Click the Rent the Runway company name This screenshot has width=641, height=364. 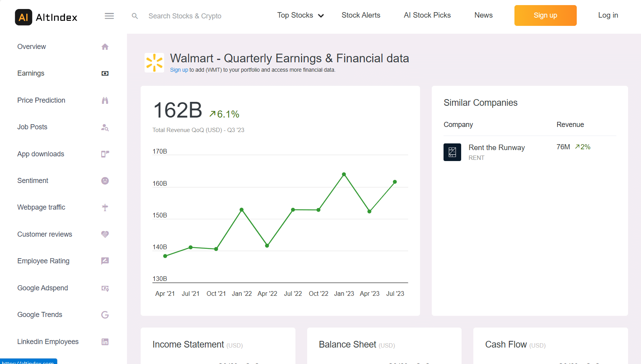(496, 148)
